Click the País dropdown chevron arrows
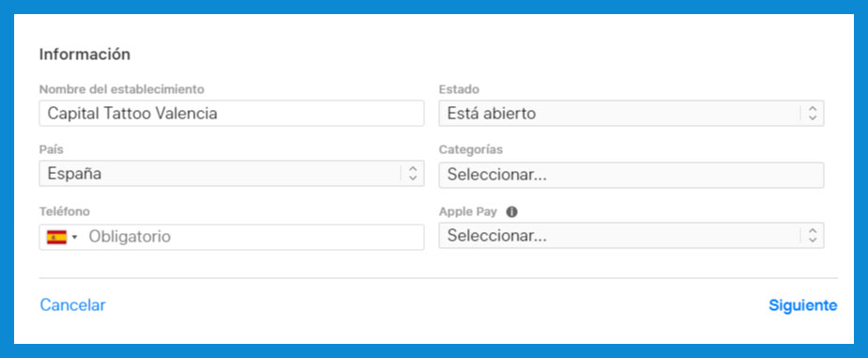Screen dimensions: 868x358 point(412,174)
